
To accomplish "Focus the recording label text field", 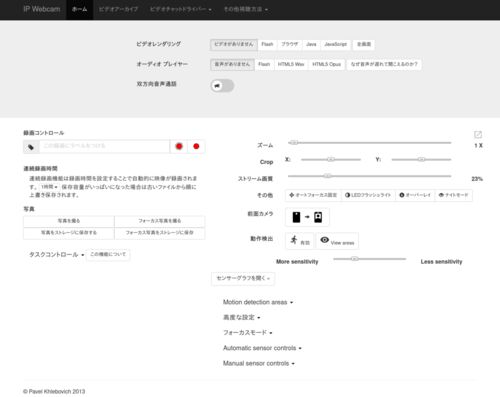I will tap(104, 146).
